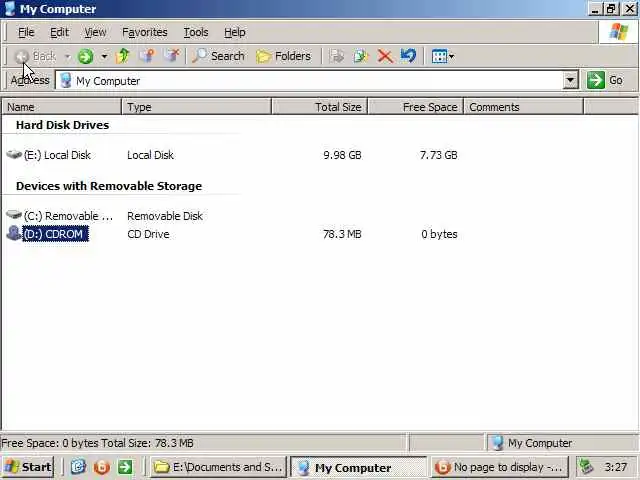Launch orange browser quick launch icon
This screenshot has width=640, height=480.
click(x=102, y=467)
